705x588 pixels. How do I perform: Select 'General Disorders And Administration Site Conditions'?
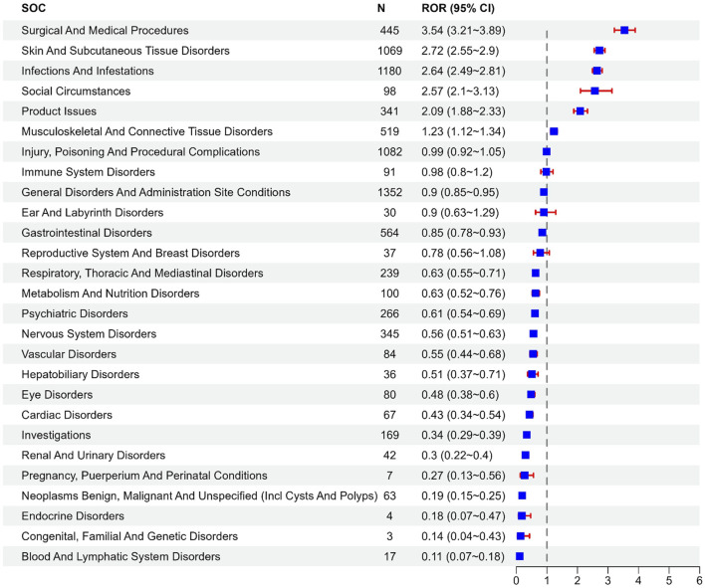tap(155, 192)
